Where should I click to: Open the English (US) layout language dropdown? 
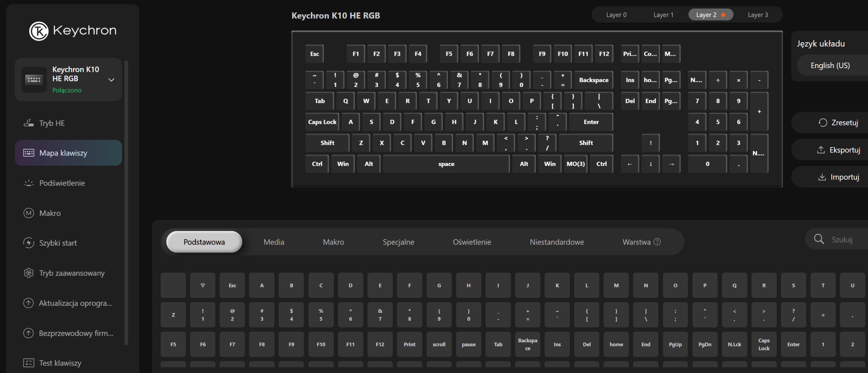pos(830,65)
